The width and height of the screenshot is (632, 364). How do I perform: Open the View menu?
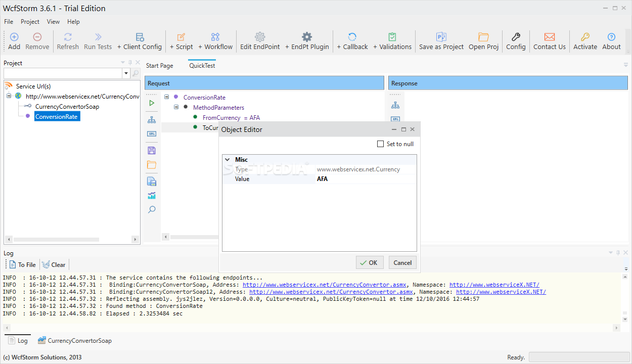pyautogui.click(x=54, y=22)
